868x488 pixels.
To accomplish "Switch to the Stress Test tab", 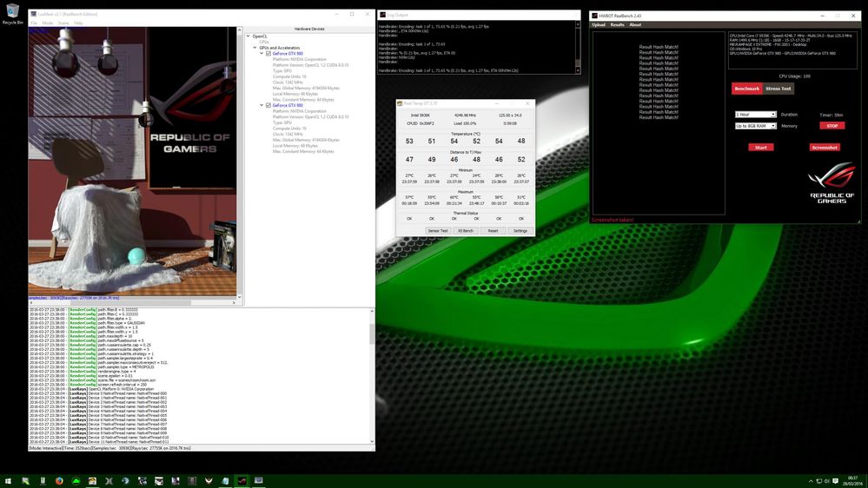I will tap(779, 89).
